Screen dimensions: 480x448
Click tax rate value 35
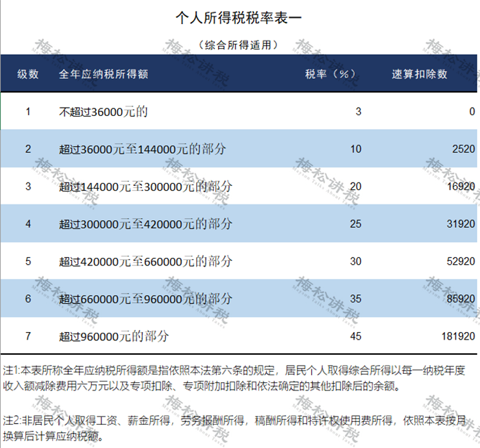[x=356, y=298]
